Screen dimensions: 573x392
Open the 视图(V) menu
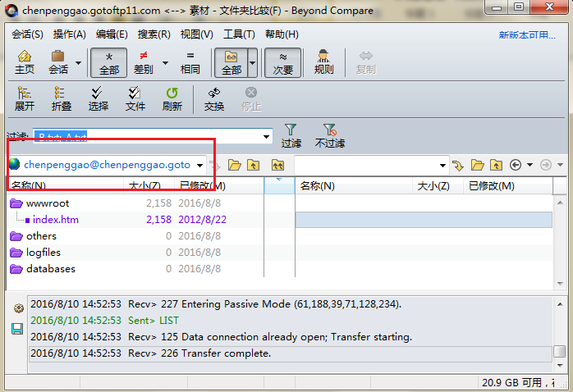click(x=196, y=34)
